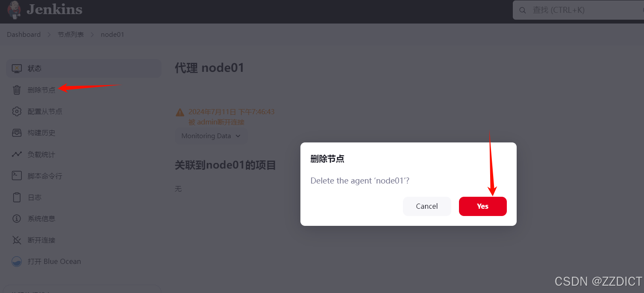Click the 断开连接 unplug icon
The image size is (644, 293).
click(x=17, y=240)
